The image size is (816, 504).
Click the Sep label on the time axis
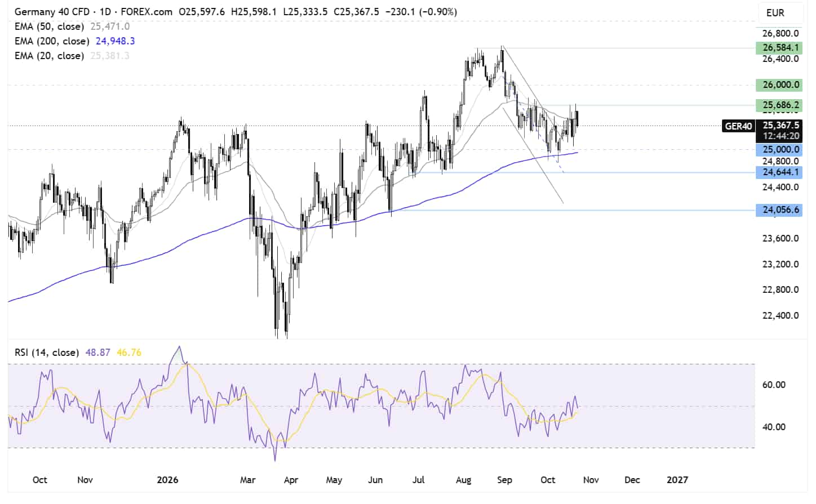click(504, 480)
